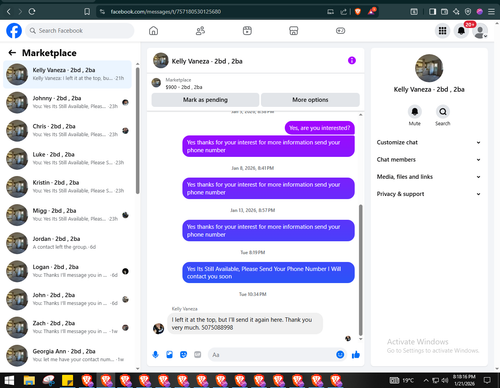500x388 pixels.
Task: Click the Brave Shields lion icon
Action: (x=358, y=12)
